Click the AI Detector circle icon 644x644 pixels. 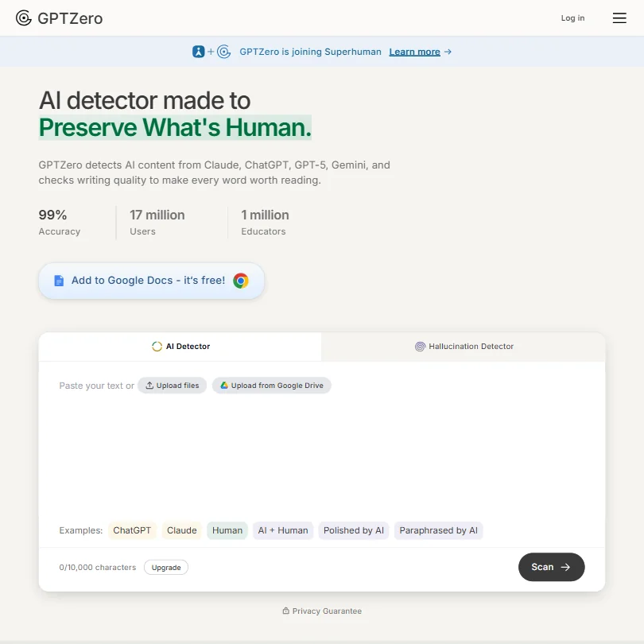click(x=157, y=347)
